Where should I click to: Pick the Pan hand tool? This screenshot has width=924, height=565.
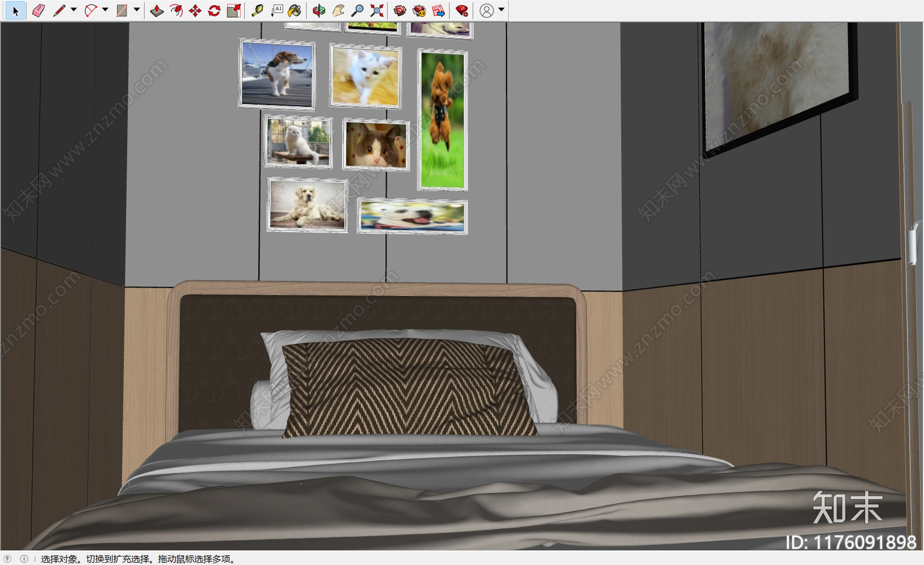coord(338,10)
